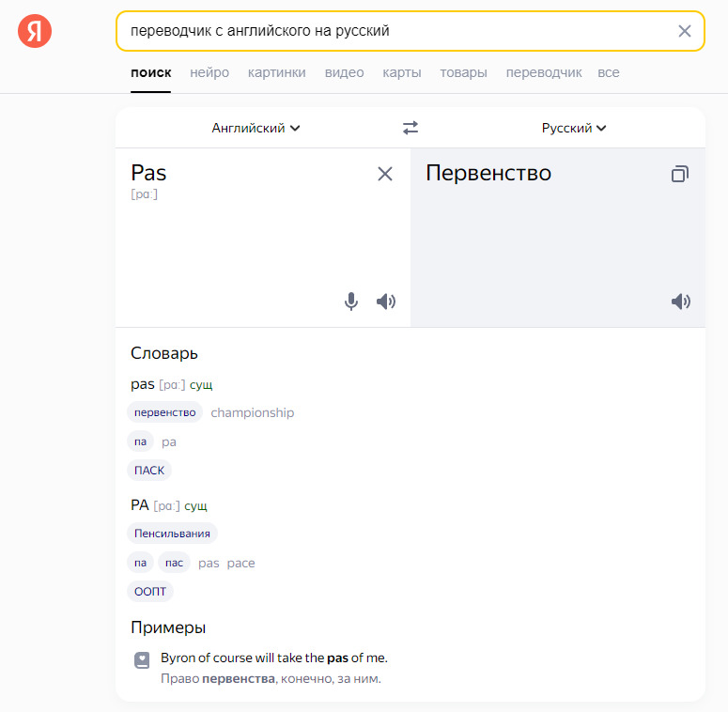
Task: Click the book icon beside the example
Action: click(142, 660)
